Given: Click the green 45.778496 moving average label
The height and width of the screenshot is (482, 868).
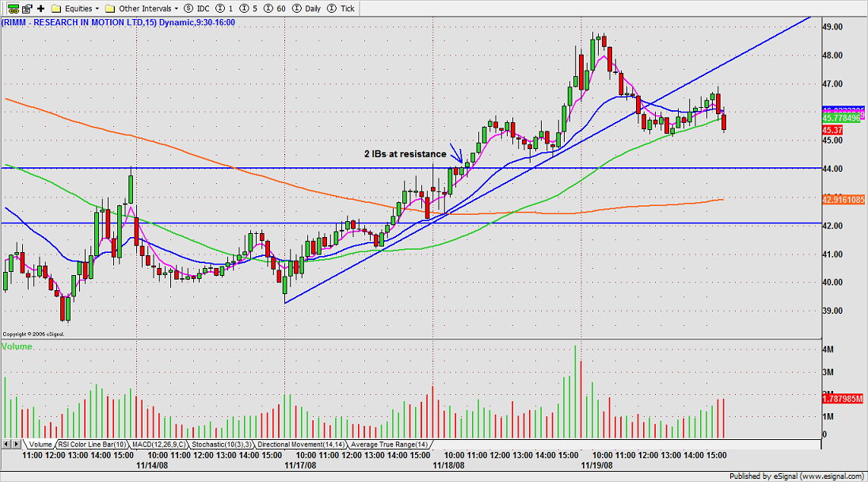Looking at the screenshot, I should 842,119.
